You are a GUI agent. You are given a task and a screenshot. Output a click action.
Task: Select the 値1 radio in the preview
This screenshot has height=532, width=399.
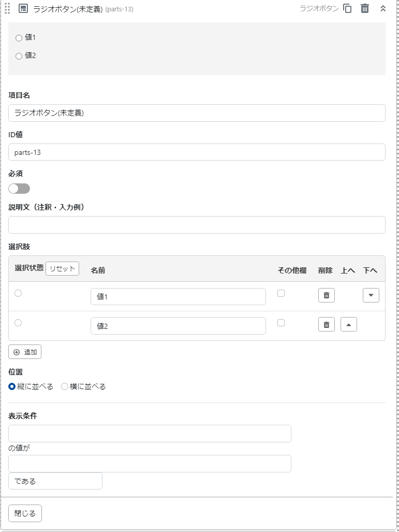coord(19,38)
